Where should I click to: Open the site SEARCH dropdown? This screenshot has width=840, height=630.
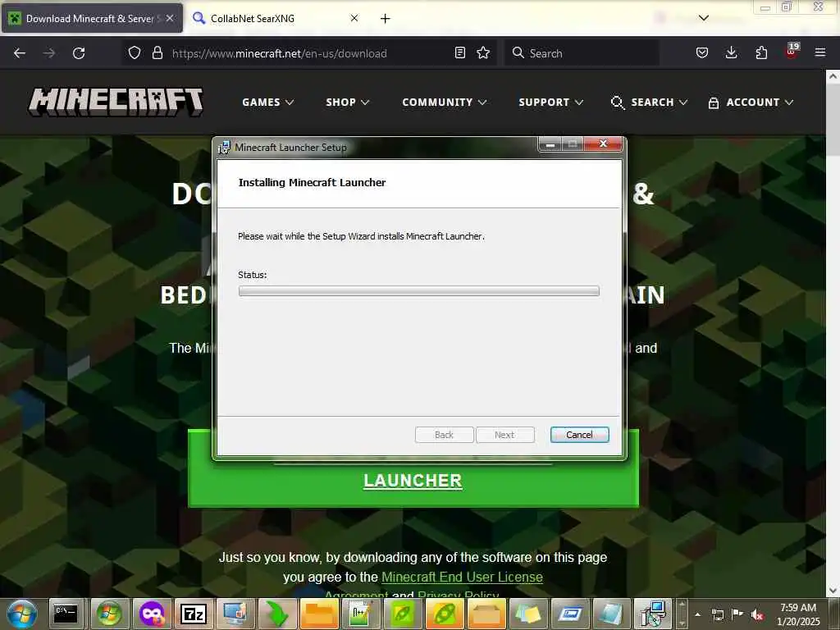pyautogui.click(x=649, y=103)
